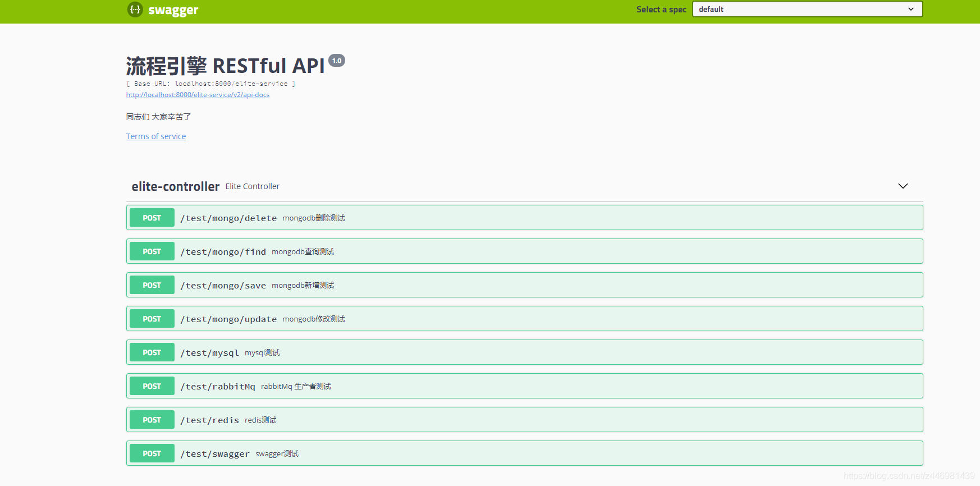Click the Elite Controller description label
Screen dimensions: 980x486
(253, 186)
